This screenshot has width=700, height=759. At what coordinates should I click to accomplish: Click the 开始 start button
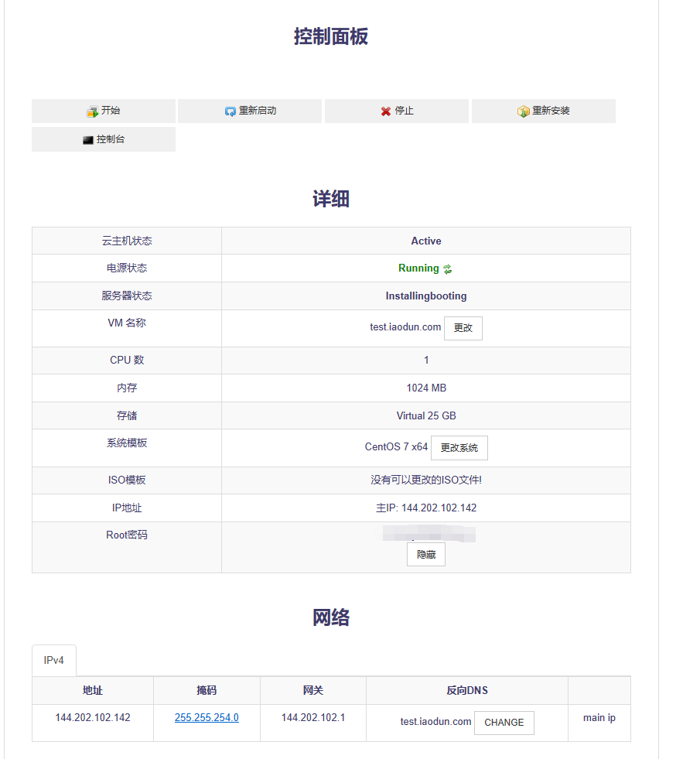coord(104,111)
